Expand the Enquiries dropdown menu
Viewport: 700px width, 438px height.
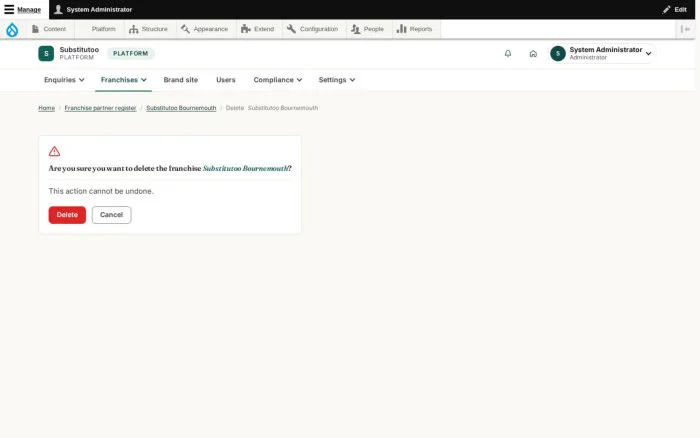[x=64, y=80]
